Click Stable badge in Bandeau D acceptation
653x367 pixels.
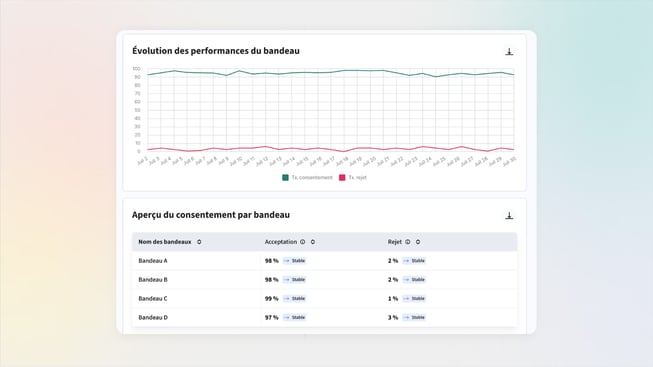click(294, 317)
